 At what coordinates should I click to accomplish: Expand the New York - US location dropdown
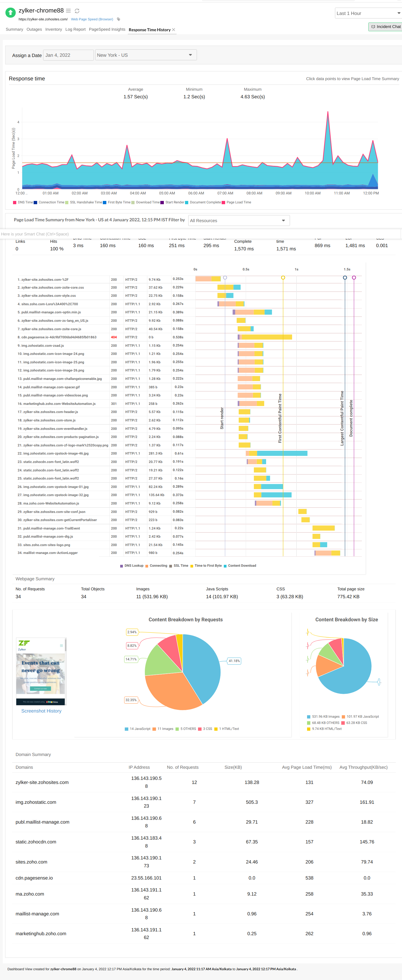[x=145, y=55]
